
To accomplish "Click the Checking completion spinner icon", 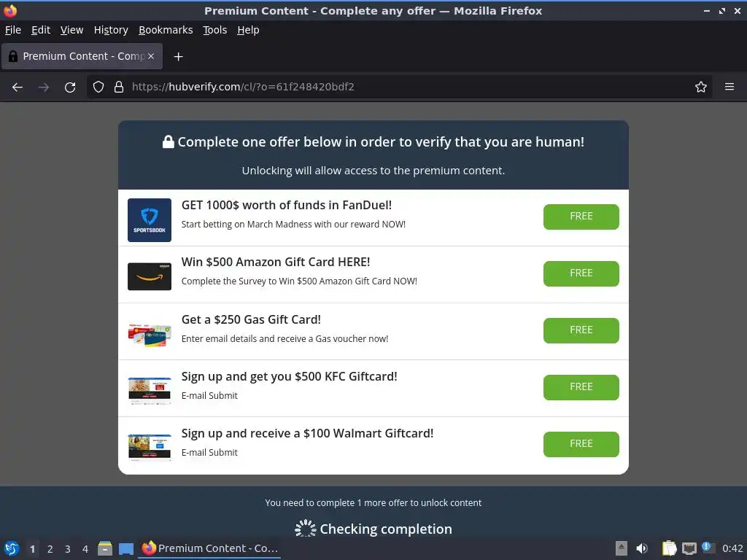I will pos(305,529).
